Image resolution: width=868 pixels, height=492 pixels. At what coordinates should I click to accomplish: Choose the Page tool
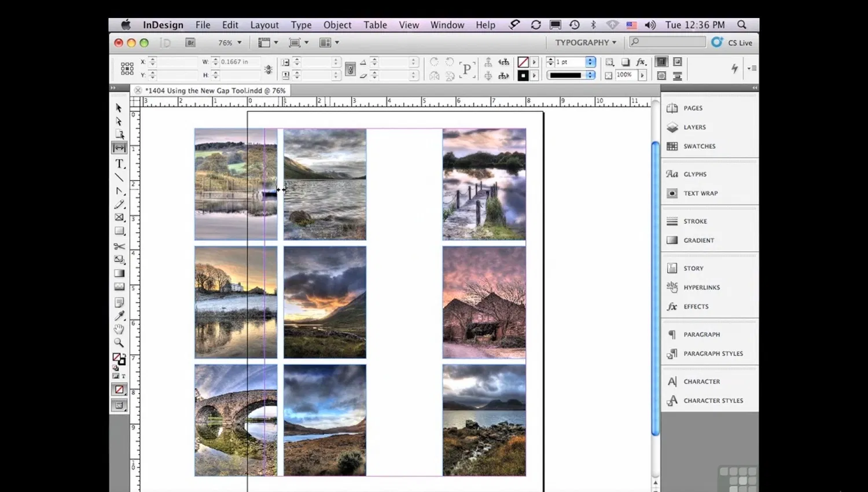coord(119,135)
